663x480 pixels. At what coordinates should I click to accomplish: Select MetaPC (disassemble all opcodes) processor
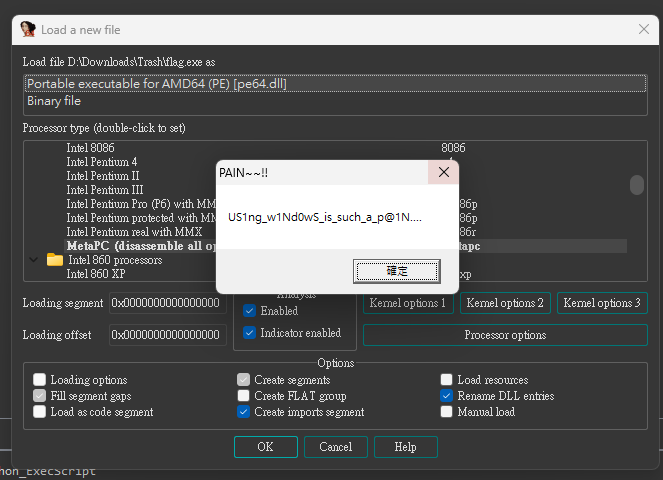tap(141, 246)
